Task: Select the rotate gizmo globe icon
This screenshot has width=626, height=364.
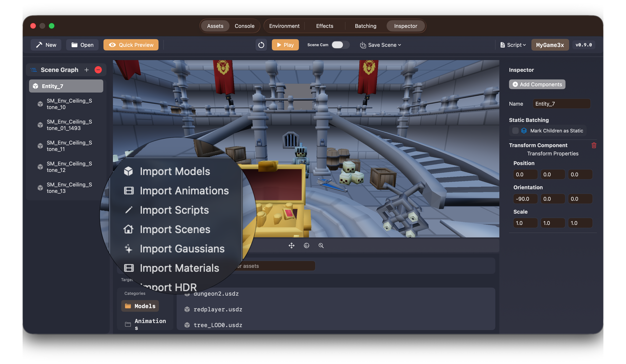Action: pos(306,245)
